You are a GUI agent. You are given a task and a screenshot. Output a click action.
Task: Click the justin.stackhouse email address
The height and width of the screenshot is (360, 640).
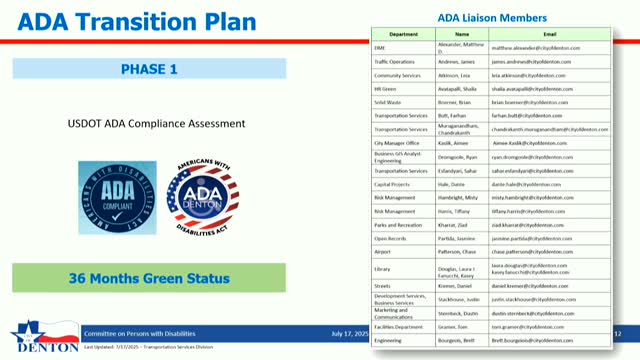click(534, 300)
